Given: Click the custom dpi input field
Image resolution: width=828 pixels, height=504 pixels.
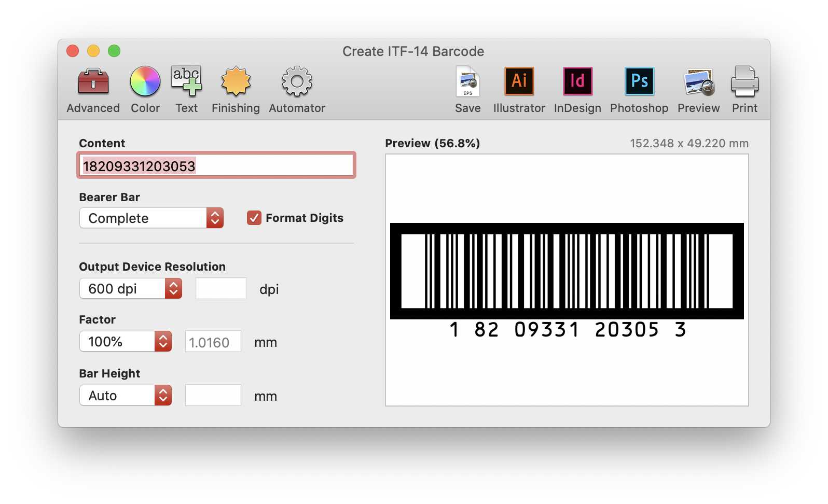Looking at the screenshot, I should (x=221, y=288).
